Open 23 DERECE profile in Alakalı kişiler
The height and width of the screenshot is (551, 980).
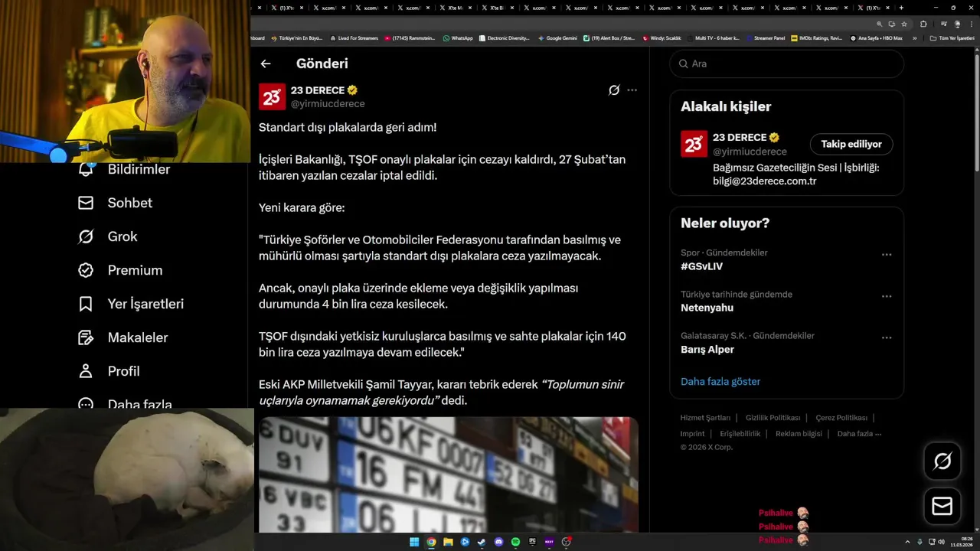[x=739, y=138]
